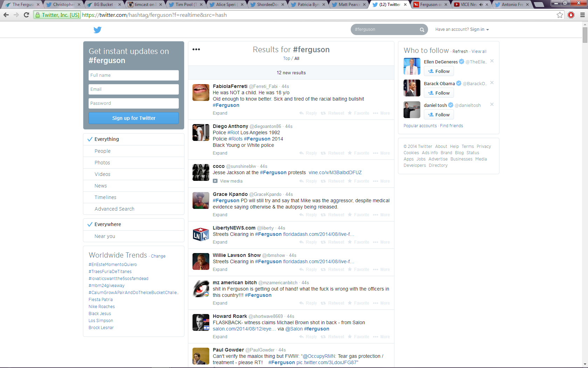Open LibertyNEWS.com avatar
This screenshot has height=368, width=588.
coord(201,234)
